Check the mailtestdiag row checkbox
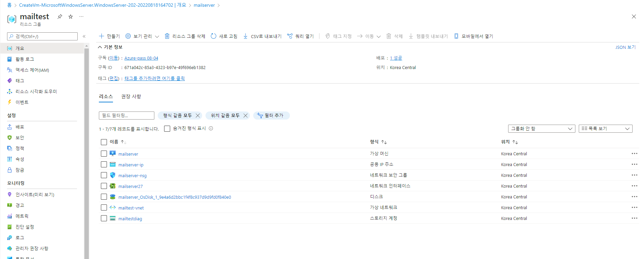 104,218
